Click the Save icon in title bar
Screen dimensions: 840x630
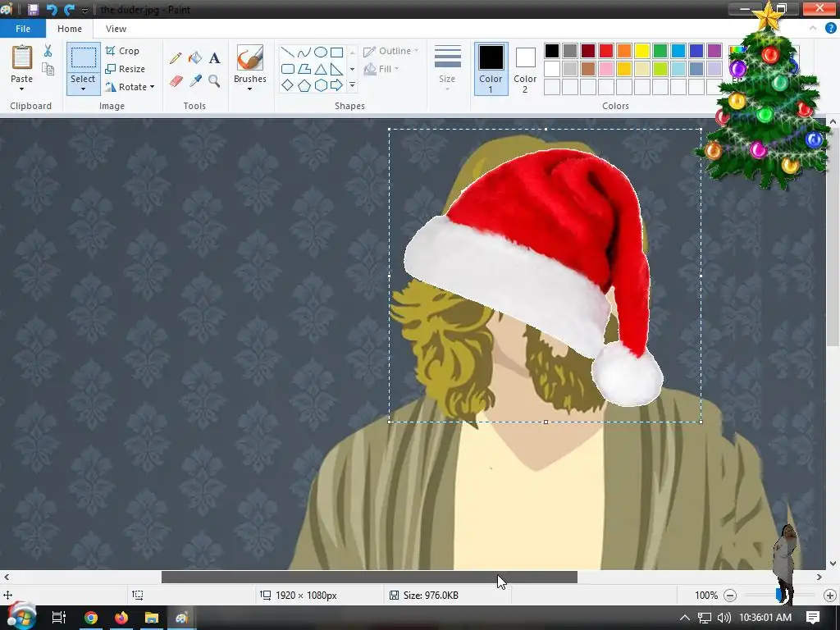coord(33,10)
